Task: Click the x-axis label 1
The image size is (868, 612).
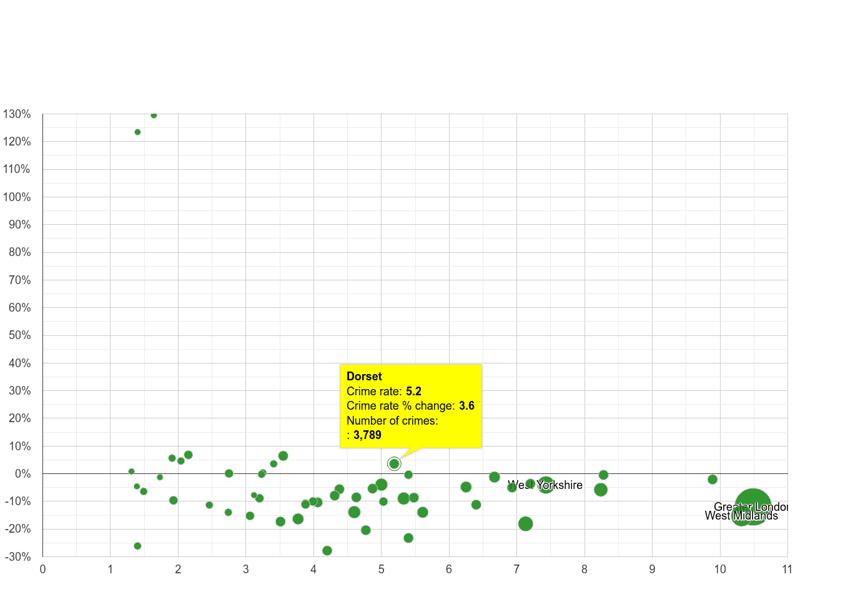Action: [x=111, y=570]
